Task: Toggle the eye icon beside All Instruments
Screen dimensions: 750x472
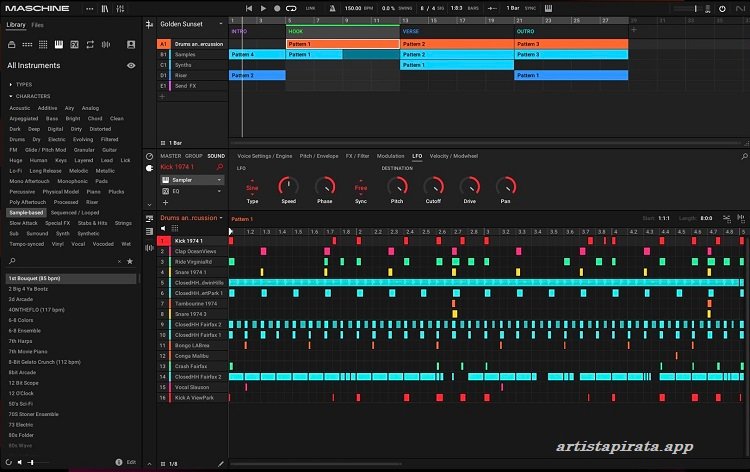Action: coord(131,66)
